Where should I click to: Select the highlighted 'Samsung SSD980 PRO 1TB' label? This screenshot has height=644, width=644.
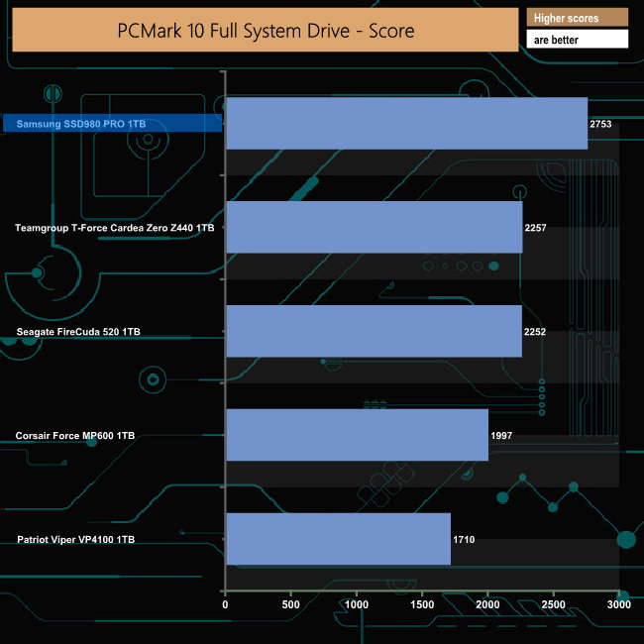(113, 123)
